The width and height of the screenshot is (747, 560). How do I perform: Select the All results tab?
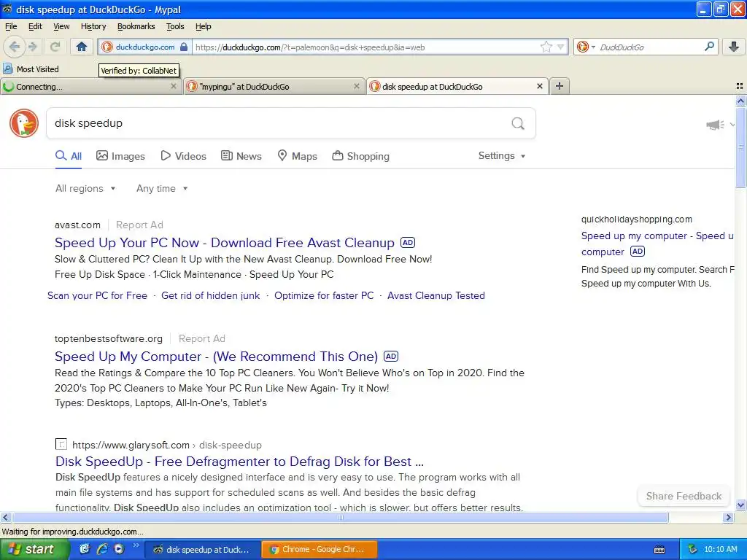69,156
